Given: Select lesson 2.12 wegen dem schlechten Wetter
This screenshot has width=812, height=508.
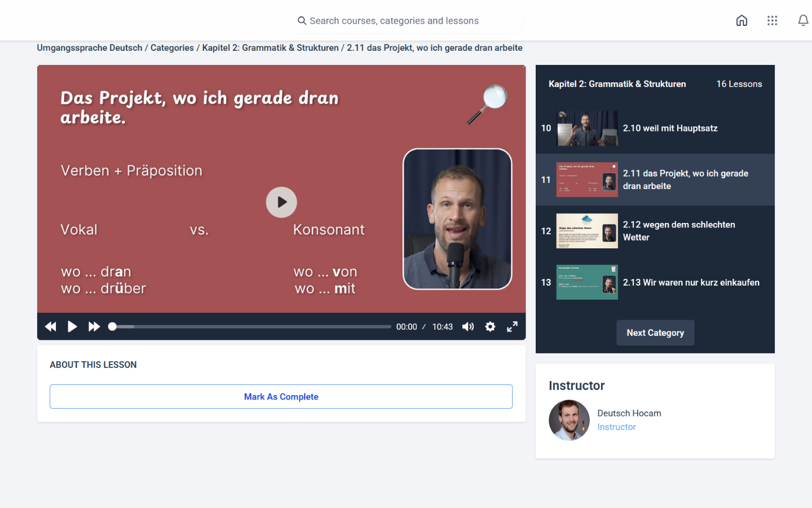Looking at the screenshot, I should click(678, 231).
